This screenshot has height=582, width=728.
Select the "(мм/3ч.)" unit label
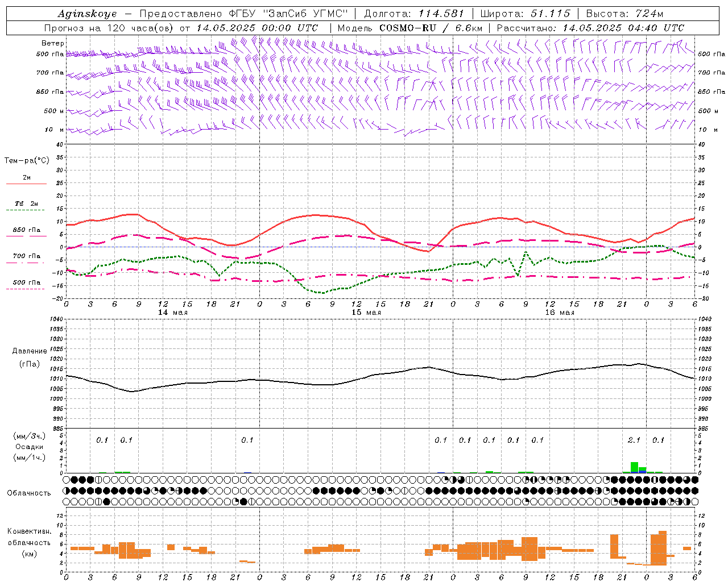click(30, 436)
